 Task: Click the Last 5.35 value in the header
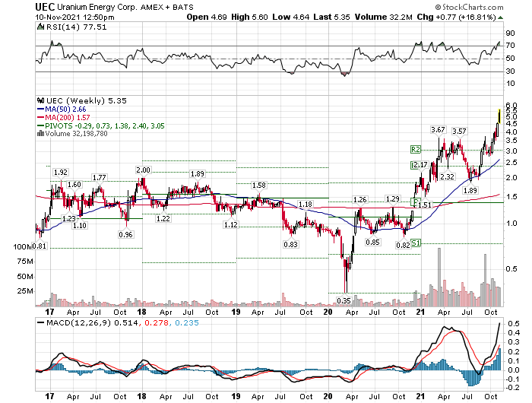pos(331,17)
